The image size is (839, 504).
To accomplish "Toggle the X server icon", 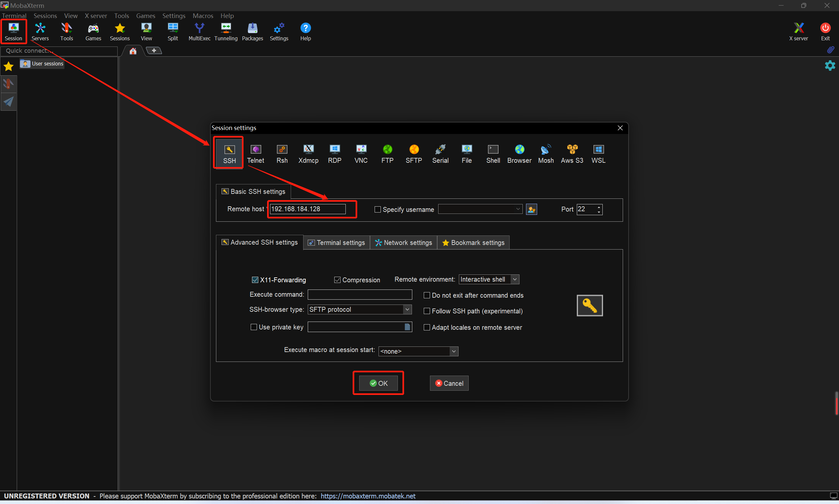I will point(799,31).
